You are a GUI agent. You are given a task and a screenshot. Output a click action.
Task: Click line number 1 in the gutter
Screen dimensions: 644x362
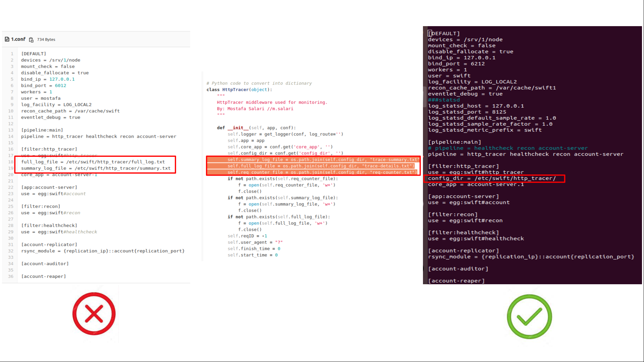(12, 54)
